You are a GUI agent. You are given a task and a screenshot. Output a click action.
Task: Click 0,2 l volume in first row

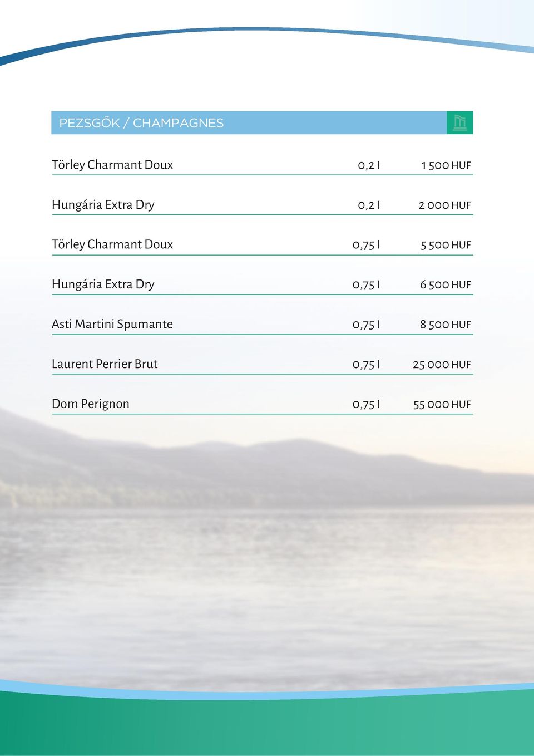[369, 165]
